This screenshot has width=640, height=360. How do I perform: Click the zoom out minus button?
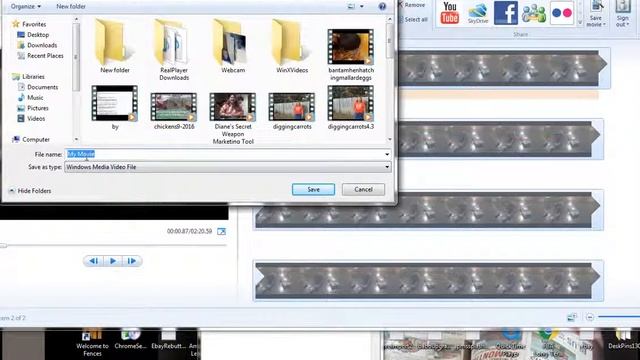coord(590,317)
